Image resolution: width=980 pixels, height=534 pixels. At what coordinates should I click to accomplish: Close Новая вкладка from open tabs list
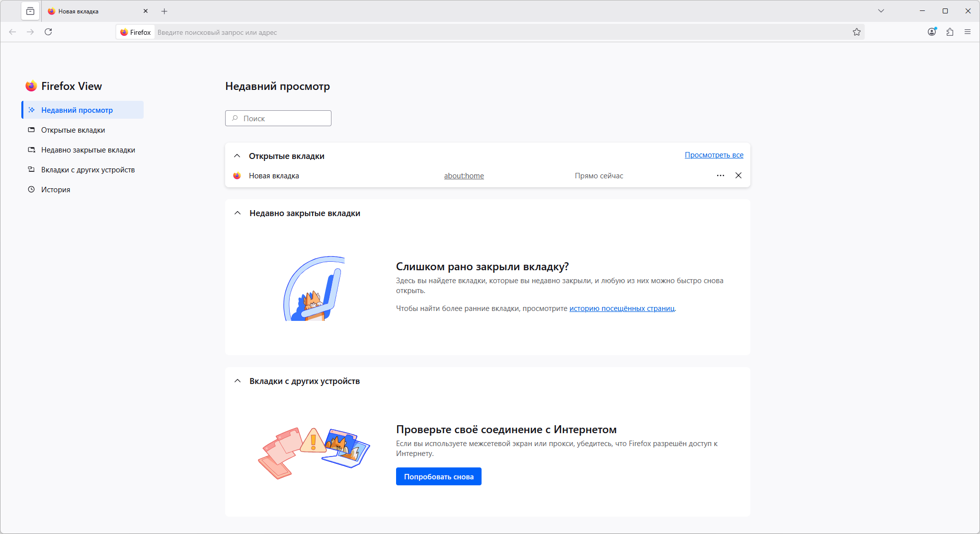[738, 175]
